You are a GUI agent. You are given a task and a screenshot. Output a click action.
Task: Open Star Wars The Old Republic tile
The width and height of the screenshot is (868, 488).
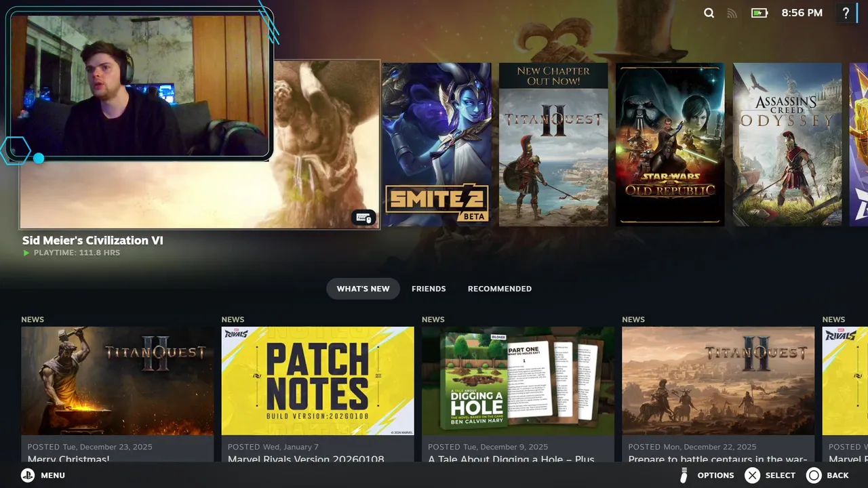point(670,144)
